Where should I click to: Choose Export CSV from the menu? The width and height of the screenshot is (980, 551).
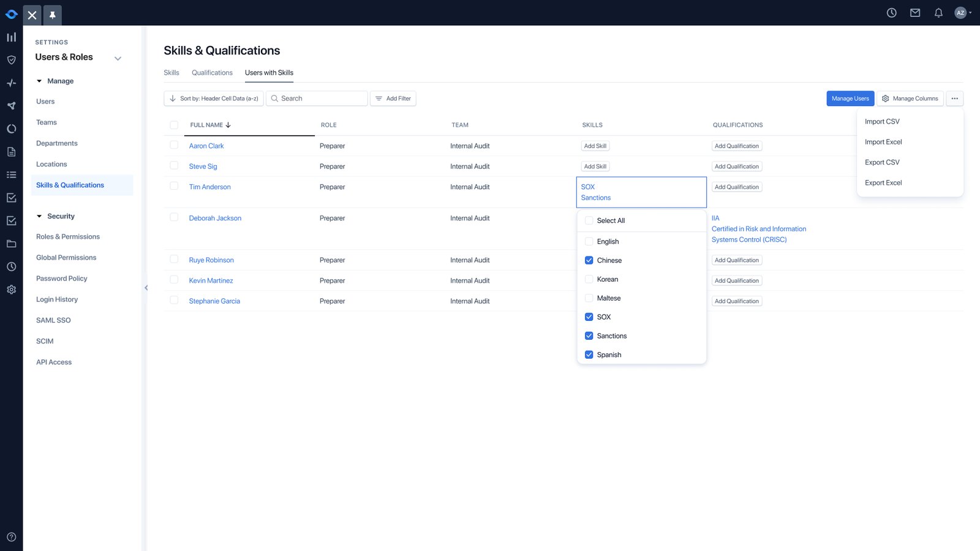[882, 162]
